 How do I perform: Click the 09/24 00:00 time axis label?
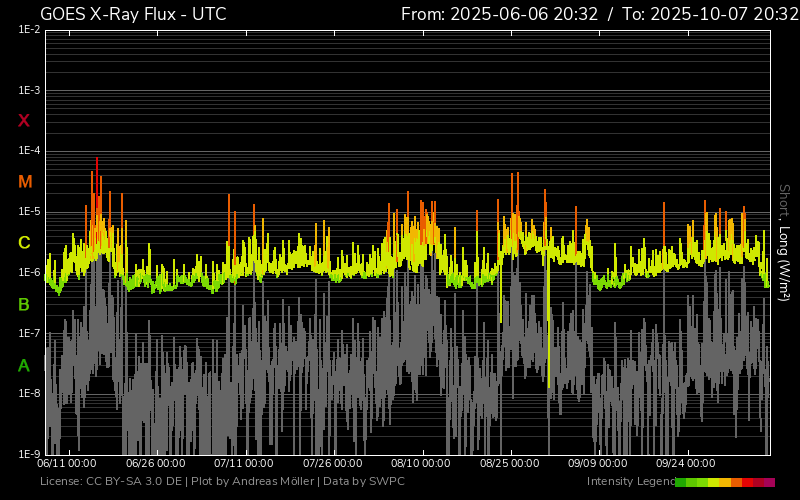pos(686,463)
